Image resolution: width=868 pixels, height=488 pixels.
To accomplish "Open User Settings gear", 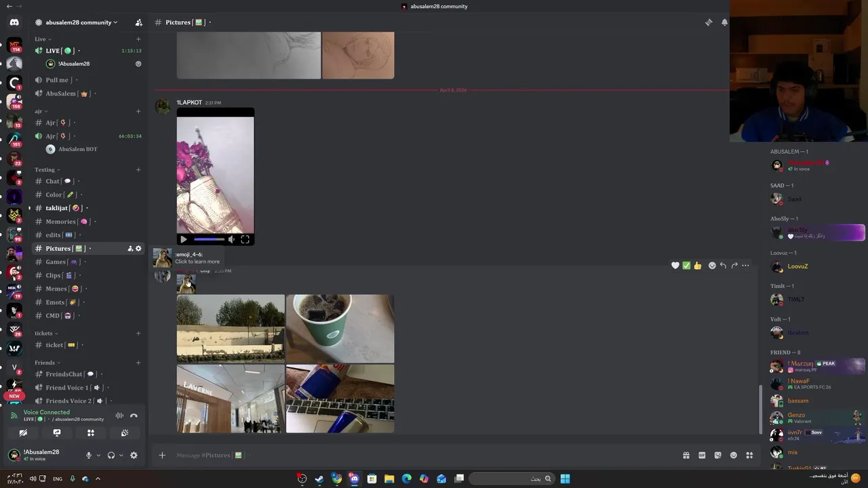I will pyautogui.click(x=134, y=455).
